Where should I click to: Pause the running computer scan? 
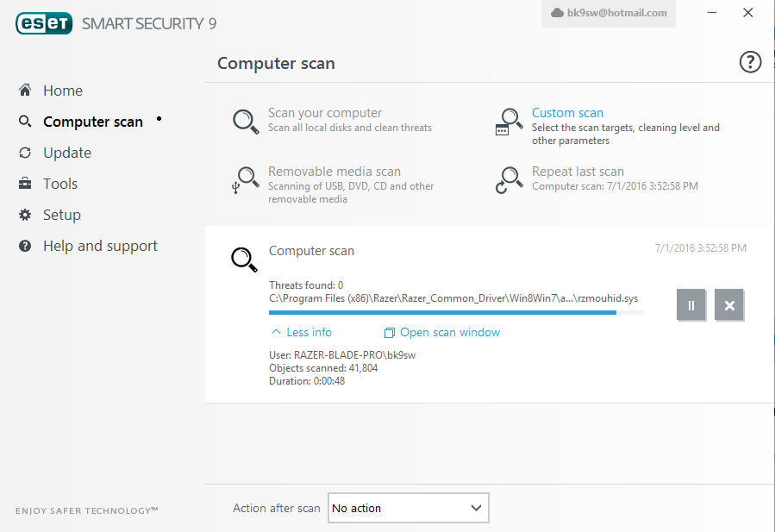point(691,305)
